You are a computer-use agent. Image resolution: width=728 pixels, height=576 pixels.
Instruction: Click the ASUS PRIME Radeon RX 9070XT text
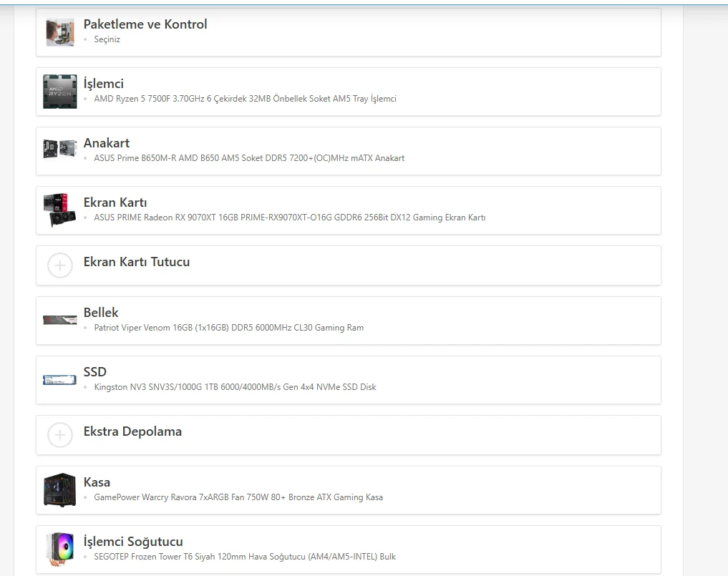(290, 218)
